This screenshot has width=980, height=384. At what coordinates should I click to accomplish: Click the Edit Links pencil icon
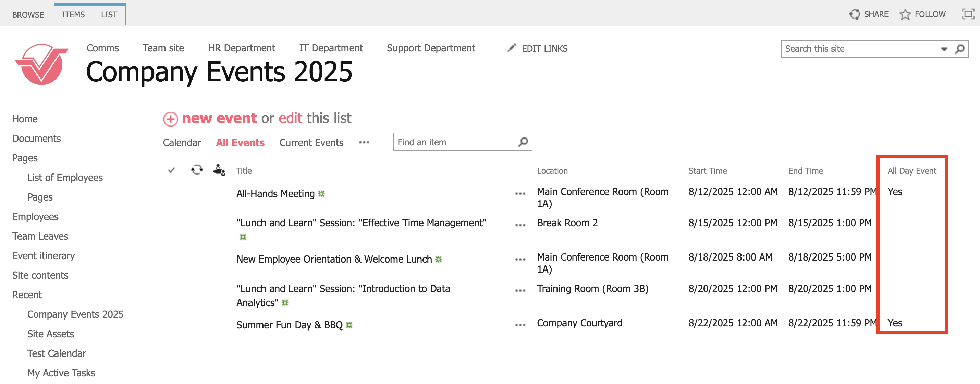[512, 48]
